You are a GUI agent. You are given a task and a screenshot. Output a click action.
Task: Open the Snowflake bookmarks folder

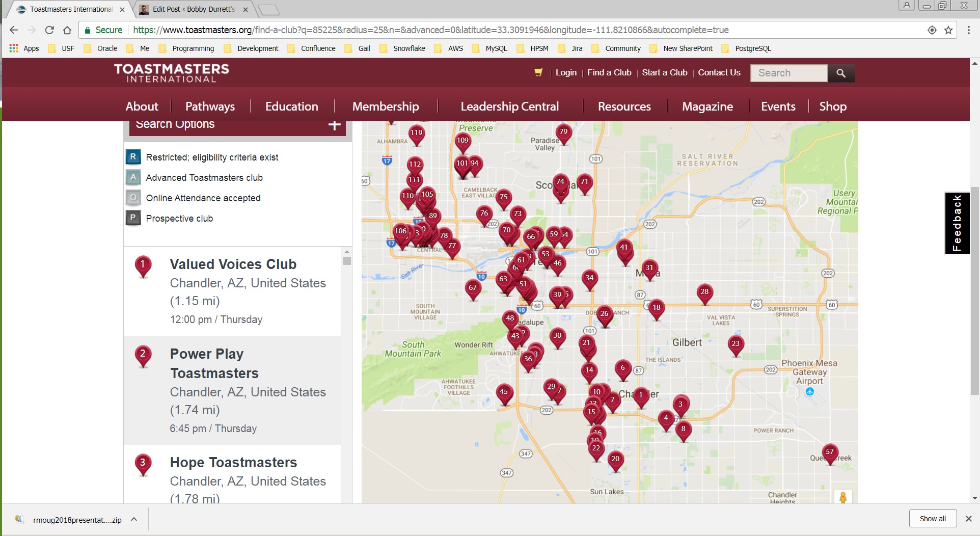[x=402, y=48]
